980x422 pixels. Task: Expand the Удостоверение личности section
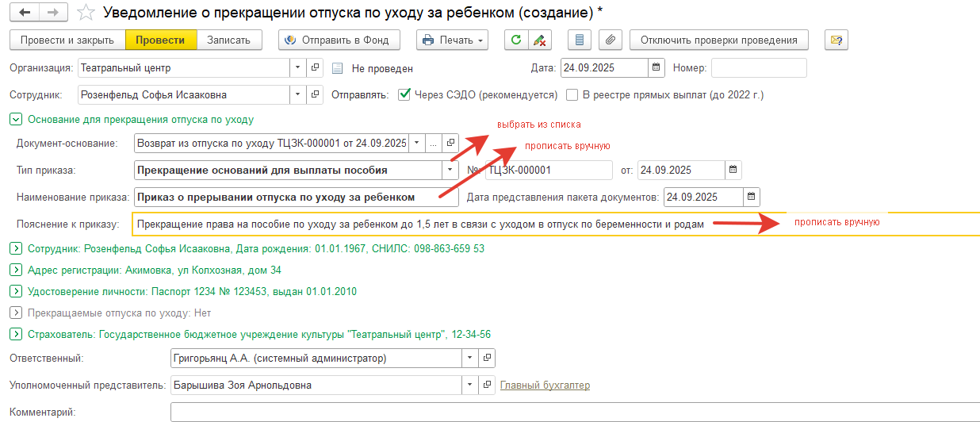(x=15, y=292)
